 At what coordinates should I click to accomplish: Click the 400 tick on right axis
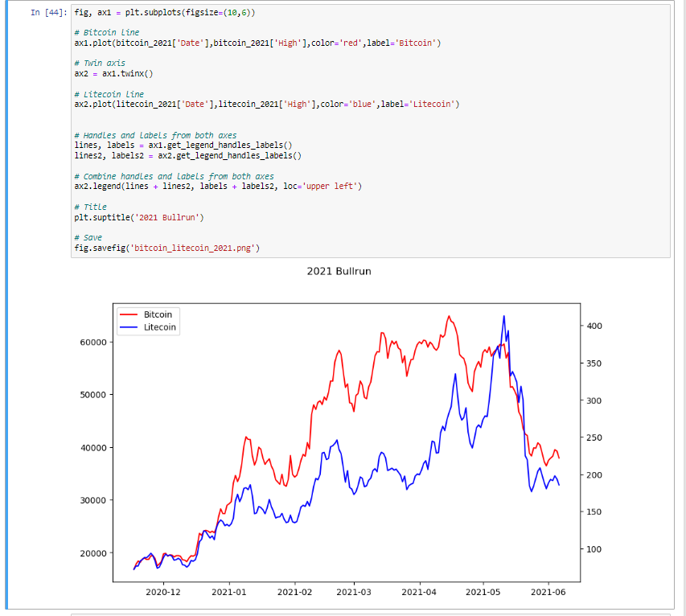click(x=595, y=326)
